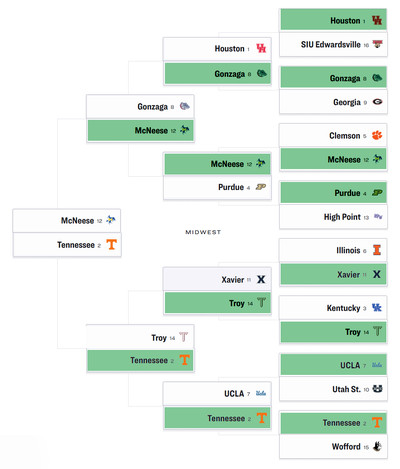
Task: Click the Utah St. bull logo
Action: [x=377, y=389]
